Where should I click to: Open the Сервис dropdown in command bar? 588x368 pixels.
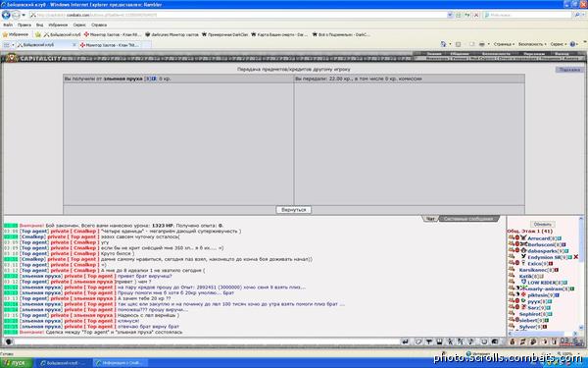point(558,44)
